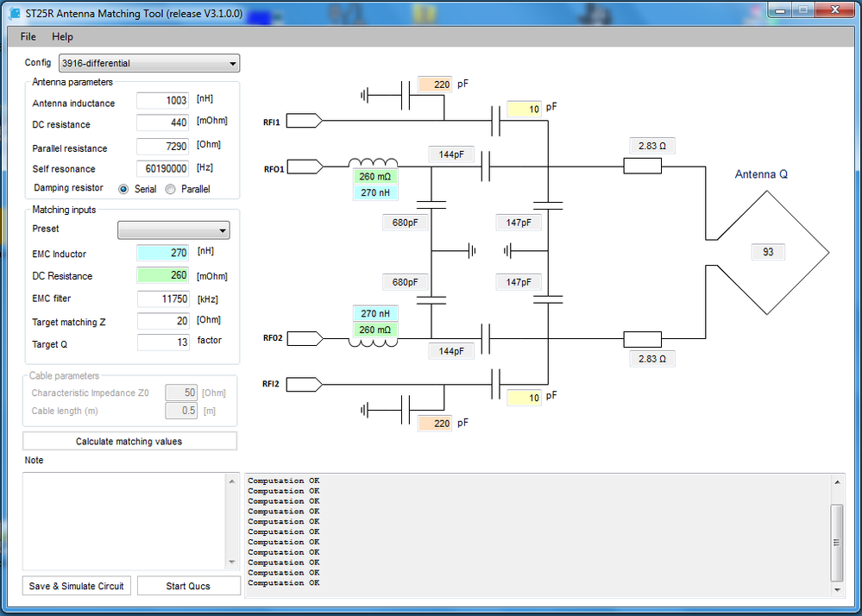
Task: Click the RFI2 port symbol
Action: pos(304,385)
